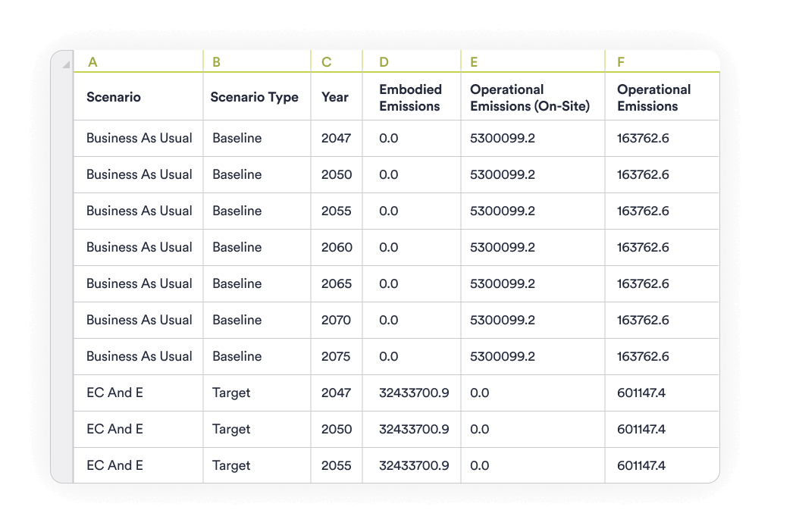Select EC And E cell in Target 2055 row

pos(139,465)
